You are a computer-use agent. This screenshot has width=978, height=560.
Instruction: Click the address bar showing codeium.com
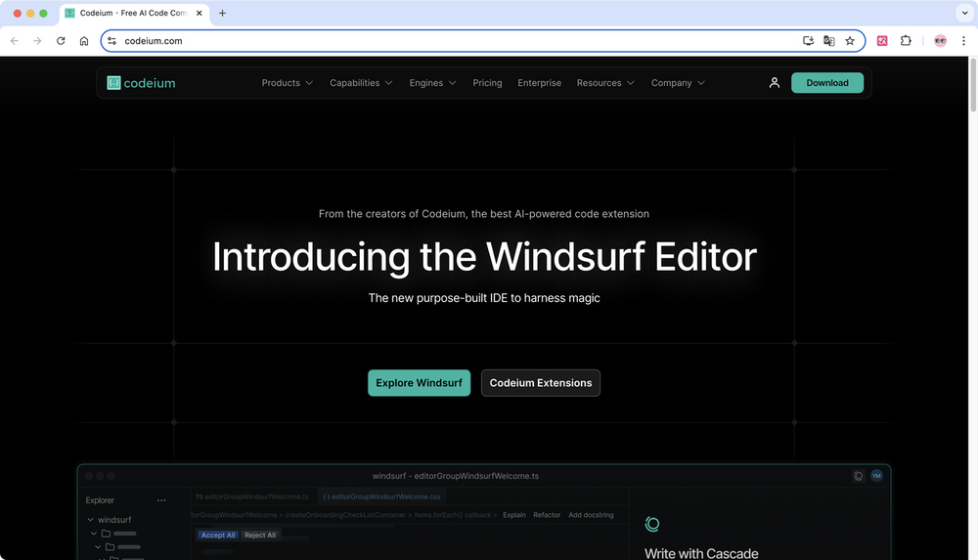(440, 41)
